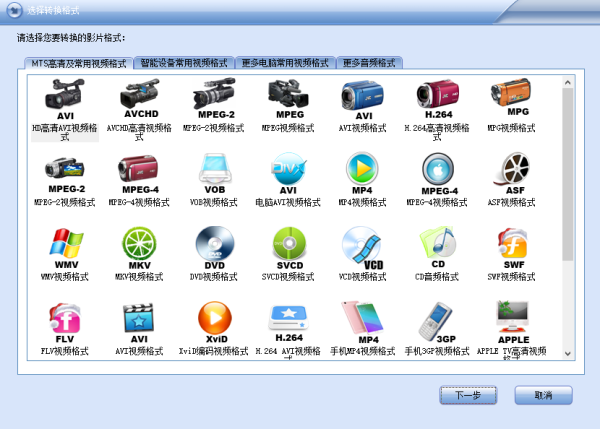The height and width of the screenshot is (429, 600).
Task: Select the 3GP mobile video format icon
Action: [436, 320]
